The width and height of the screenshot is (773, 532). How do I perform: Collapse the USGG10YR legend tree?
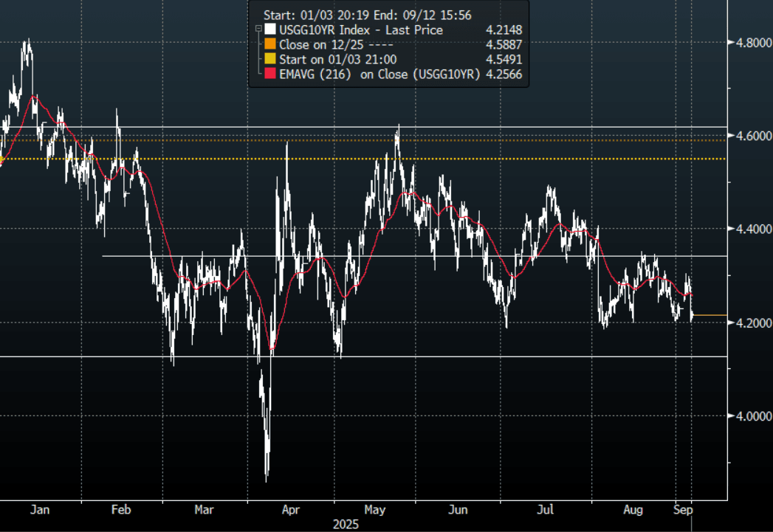tap(258, 30)
